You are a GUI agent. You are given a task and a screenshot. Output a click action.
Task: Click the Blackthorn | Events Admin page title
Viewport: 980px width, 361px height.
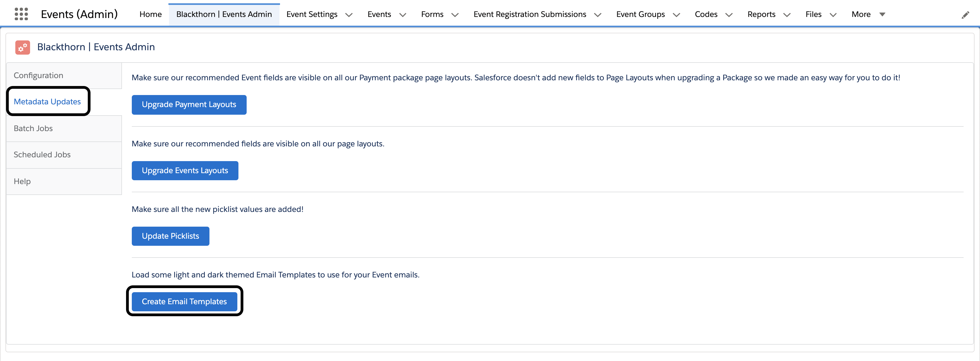[x=96, y=47]
